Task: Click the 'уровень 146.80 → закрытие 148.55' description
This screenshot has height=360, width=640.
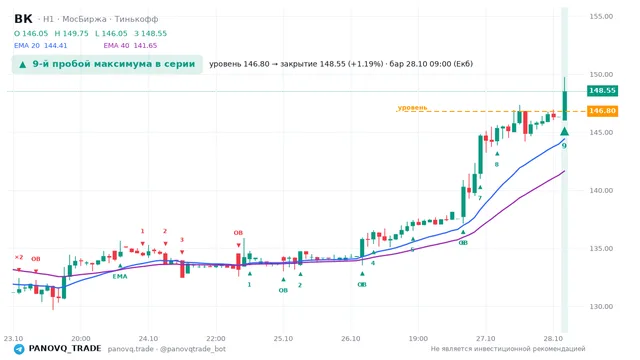Action: 341,64
